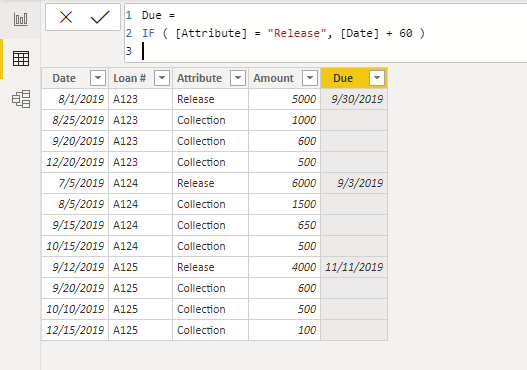
Task: Select Amount cell 100
Action: [x=284, y=330]
